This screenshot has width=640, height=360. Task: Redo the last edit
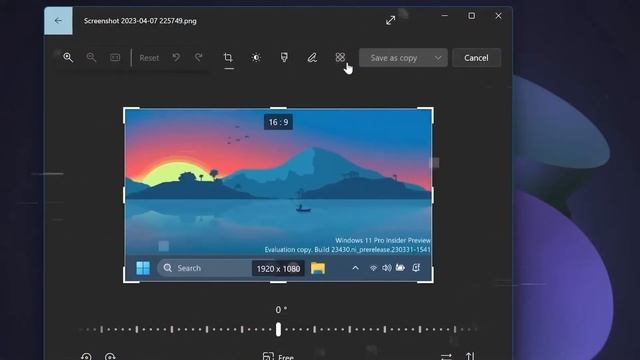[198, 57]
